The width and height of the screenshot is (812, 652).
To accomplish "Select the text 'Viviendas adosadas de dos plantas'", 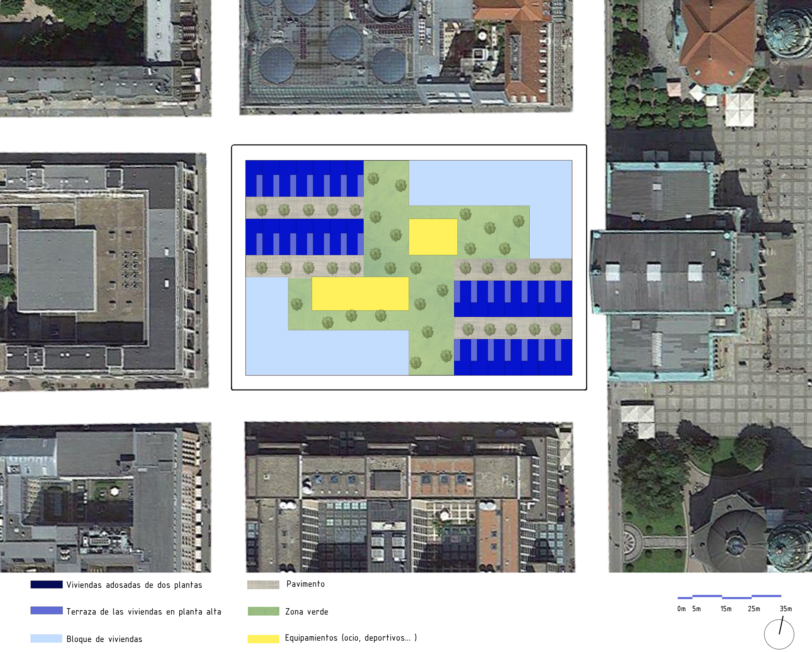I will coord(134,584).
